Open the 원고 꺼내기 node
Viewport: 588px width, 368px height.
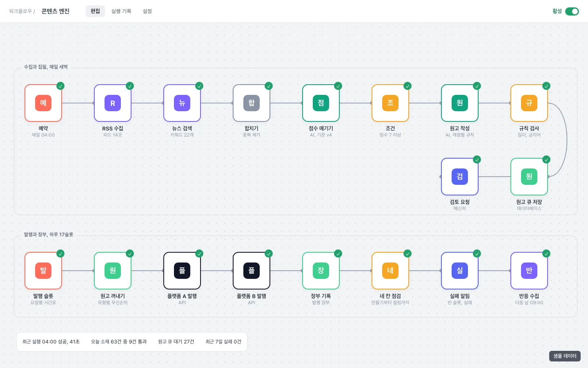pyautogui.click(x=113, y=271)
